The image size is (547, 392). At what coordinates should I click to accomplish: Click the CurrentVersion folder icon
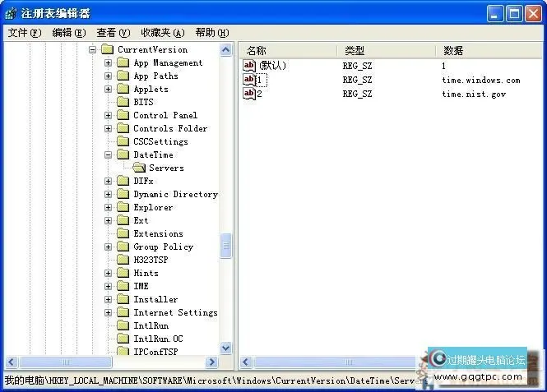[x=108, y=49]
